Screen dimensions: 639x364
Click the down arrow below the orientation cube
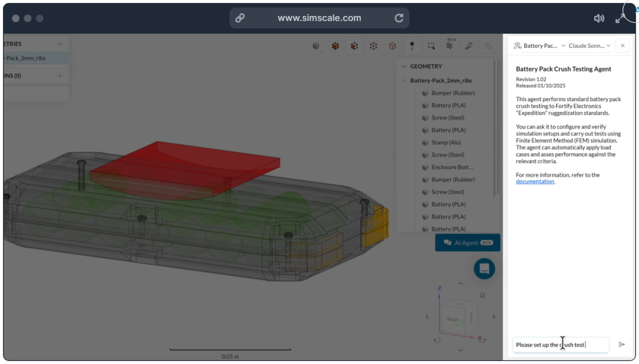pyautogui.click(x=460, y=350)
